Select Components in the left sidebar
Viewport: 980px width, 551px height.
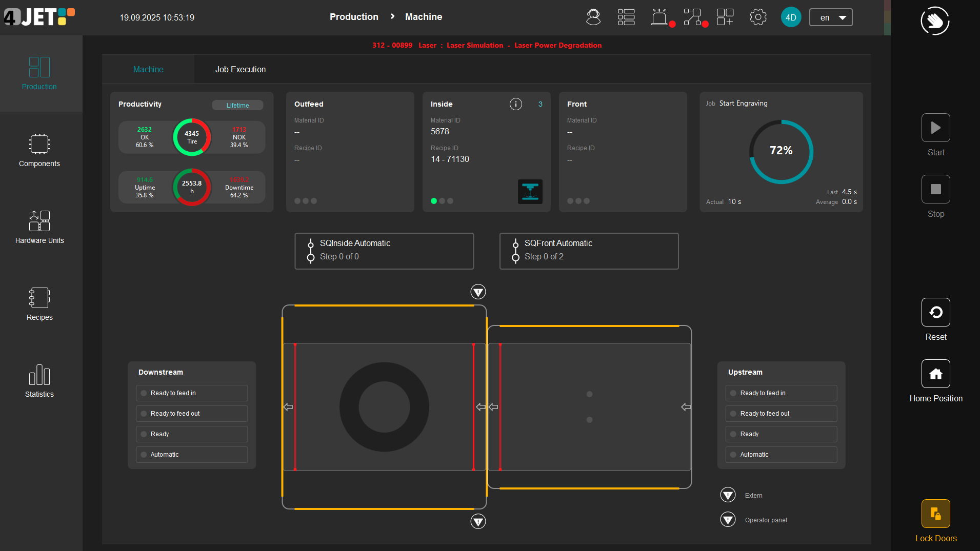point(39,150)
